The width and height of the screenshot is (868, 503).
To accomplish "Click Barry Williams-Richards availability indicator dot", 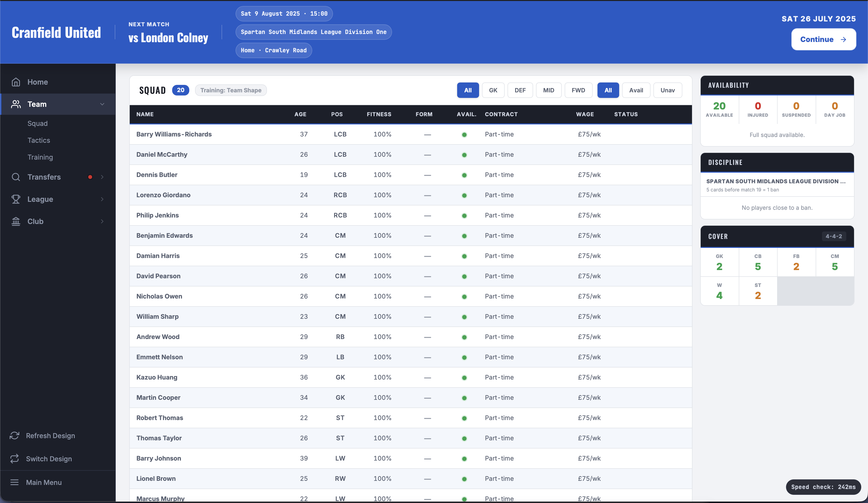I will pos(464,135).
